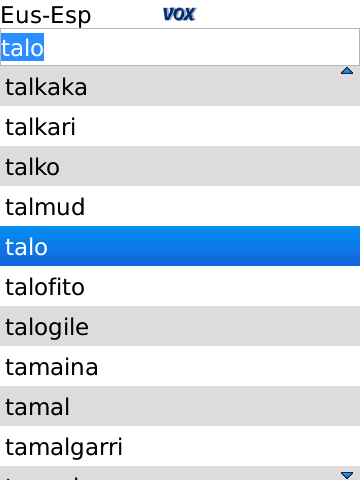Click the scroll down arrow icon
Image resolution: width=360 pixels, height=480 pixels.
point(347,475)
